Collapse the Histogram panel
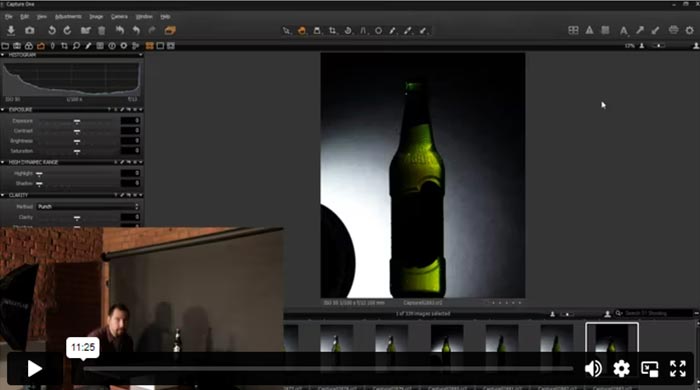This screenshot has width=700, height=390. point(3,55)
